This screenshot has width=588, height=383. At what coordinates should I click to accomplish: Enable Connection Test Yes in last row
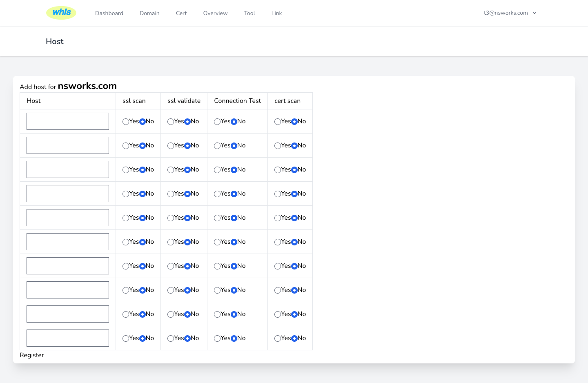point(217,338)
